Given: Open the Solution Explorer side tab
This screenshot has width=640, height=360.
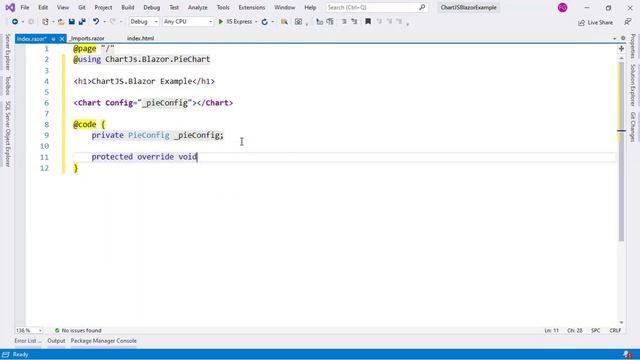Looking at the screenshot, I should point(633,85).
